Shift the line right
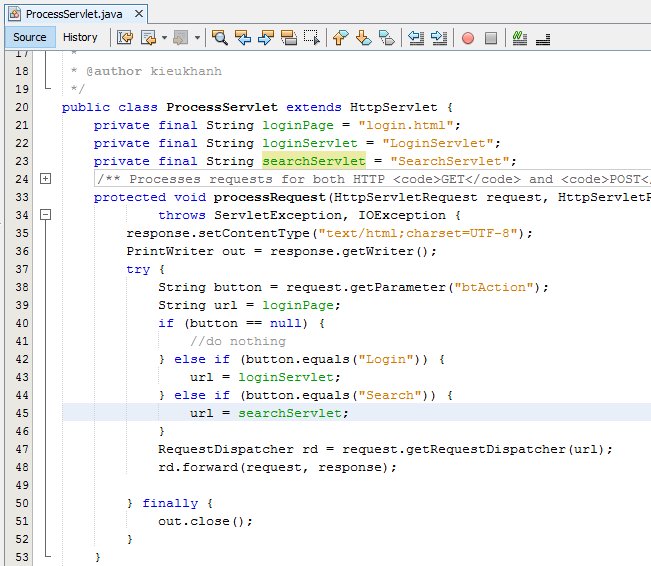Screen dimensions: 651x566 (x=439, y=38)
